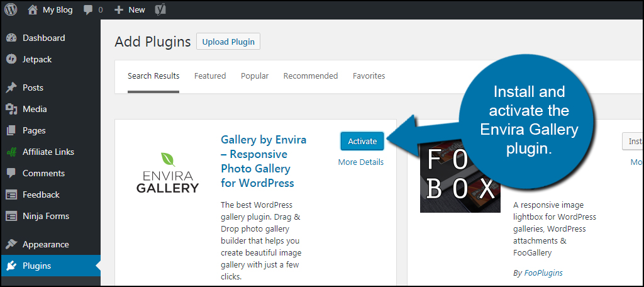Click the home icon beside My Blog
644x287 pixels.
tap(33, 10)
